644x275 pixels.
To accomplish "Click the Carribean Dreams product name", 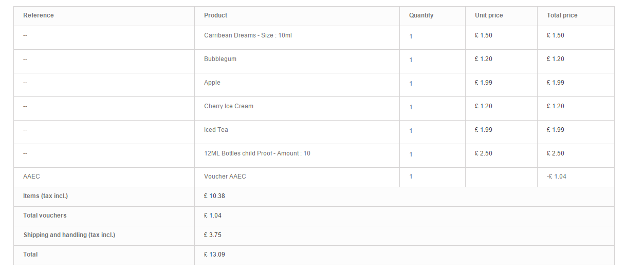I will click(x=248, y=35).
